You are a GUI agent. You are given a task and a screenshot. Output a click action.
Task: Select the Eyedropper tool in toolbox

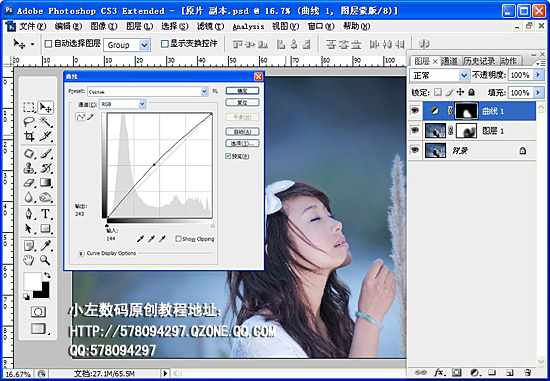[x=46, y=245]
